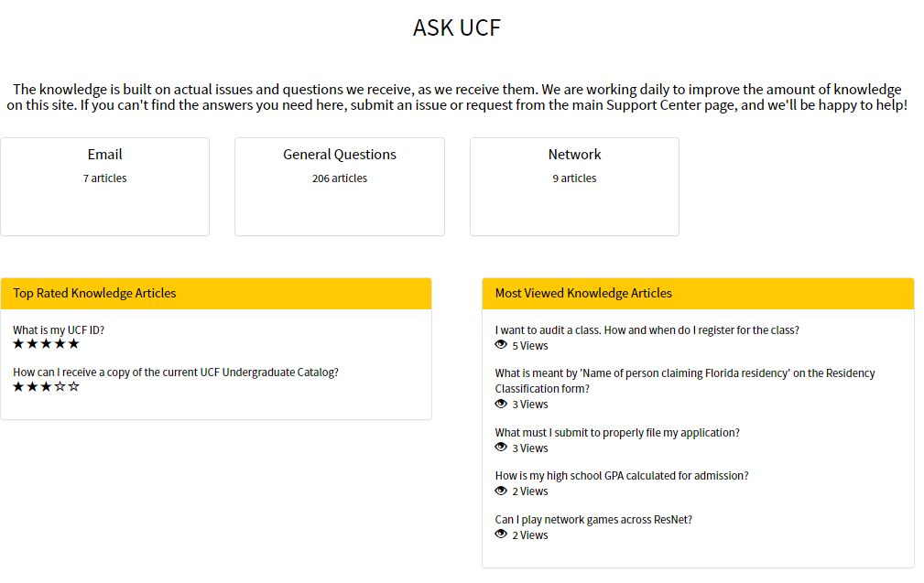This screenshot has width=924, height=583.
Task: Click the five-star rating under 'What is my UCF ID?'
Action: [46, 344]
